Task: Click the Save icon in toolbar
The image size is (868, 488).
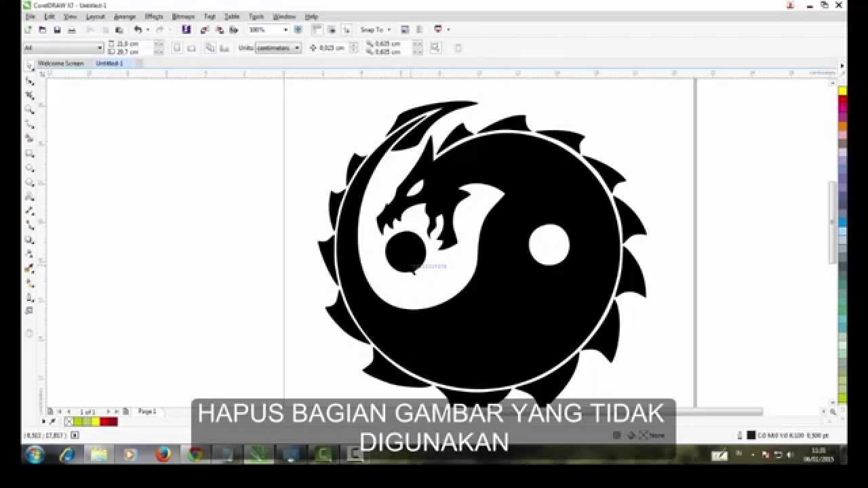Action: (x=57, y=30)
